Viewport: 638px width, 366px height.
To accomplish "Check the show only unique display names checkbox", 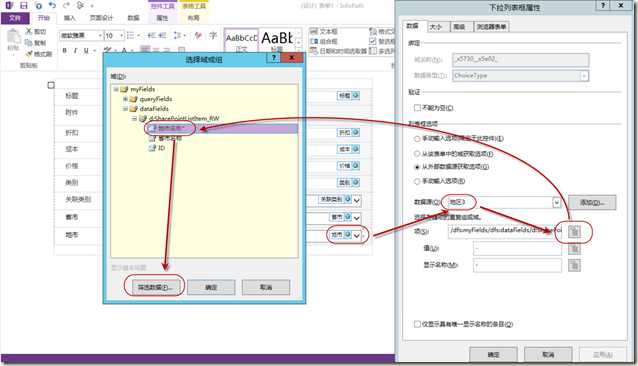I will coord(417,324).
